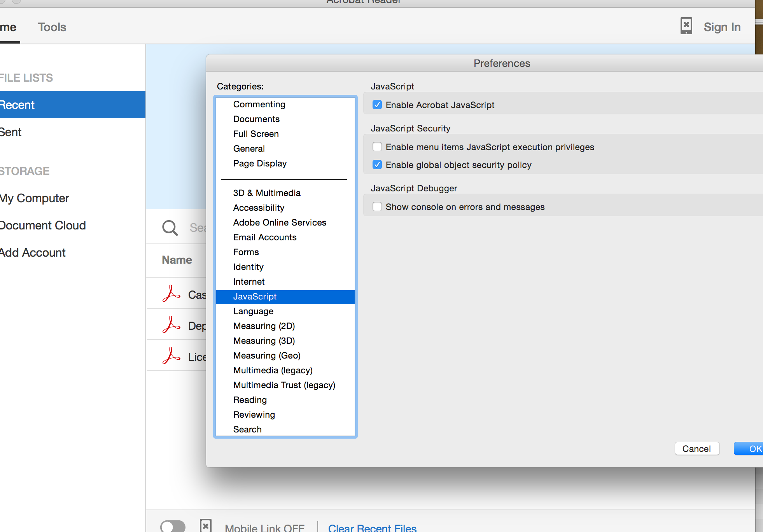The width and height of the screenshot is (763, 532).
Task: Click PDF icon next to Dep file
Action: [171, 325]
